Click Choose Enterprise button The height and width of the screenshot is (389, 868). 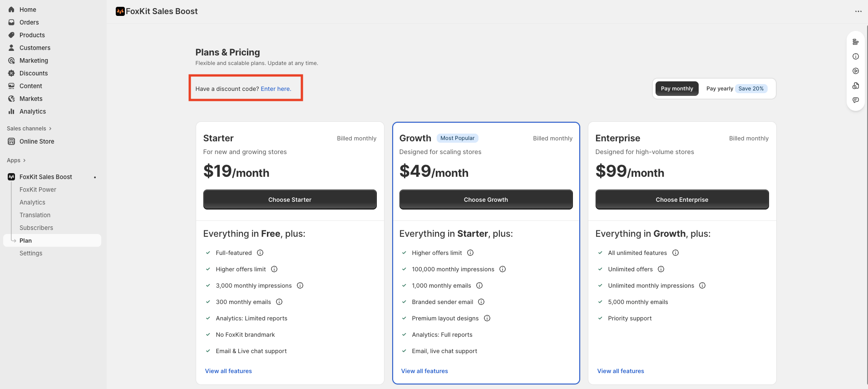(x=682, y=199)
